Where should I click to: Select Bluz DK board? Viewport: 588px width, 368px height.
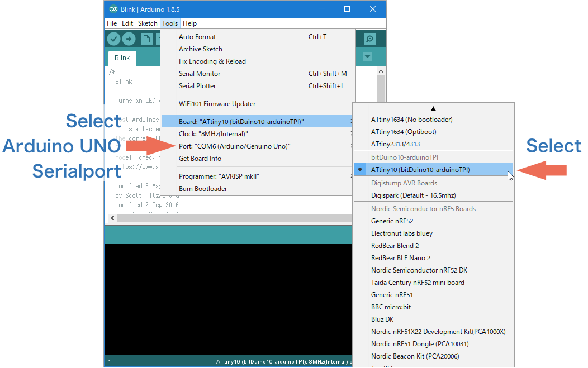point(434,319)
